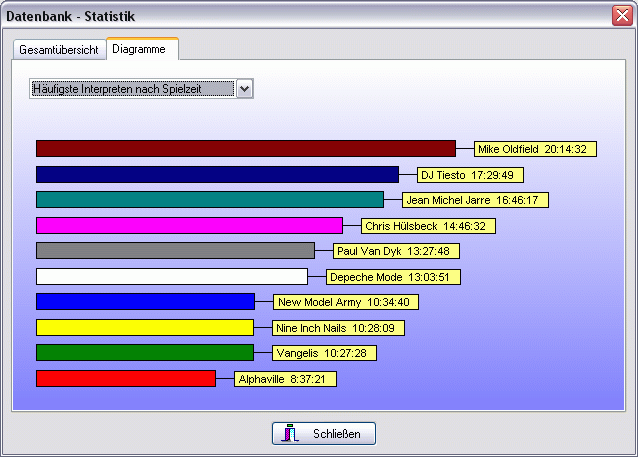Click the gray Paul Van Dyk bar
Viewport: 638px width, 457px height.
pos(175,251)
